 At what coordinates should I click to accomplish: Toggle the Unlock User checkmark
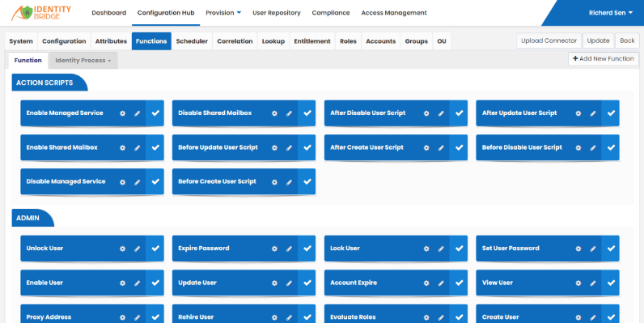pyautogui.click(x=155, y=249)
